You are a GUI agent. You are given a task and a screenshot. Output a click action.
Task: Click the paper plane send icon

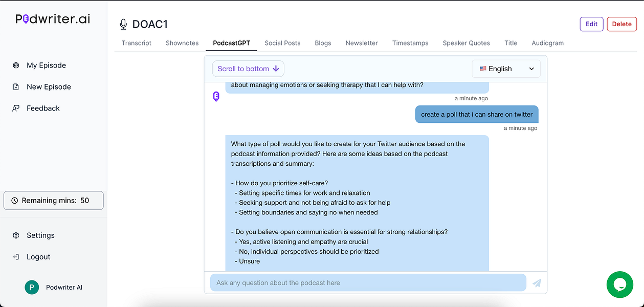pyautogui.click(x=537, y=282)
